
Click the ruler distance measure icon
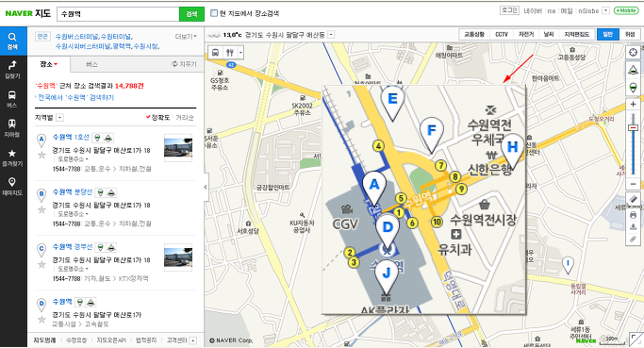(x=633, y=200)
